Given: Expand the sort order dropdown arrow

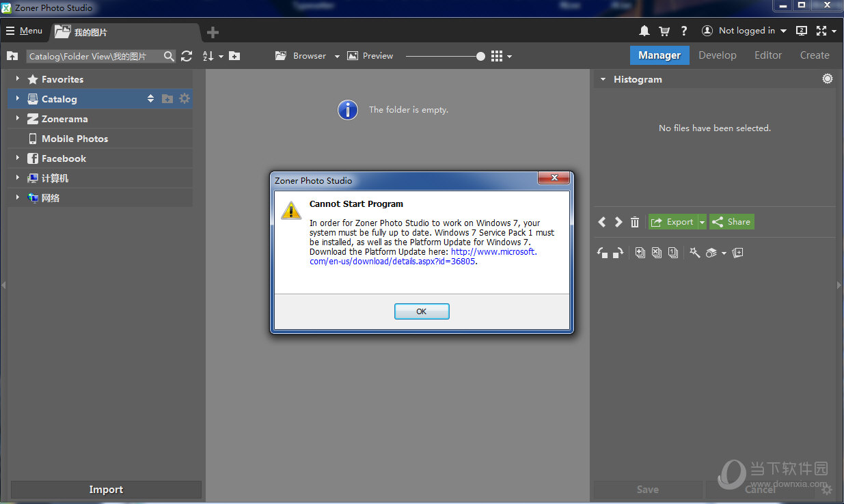Looking at the screenshot, I should 221,57.
